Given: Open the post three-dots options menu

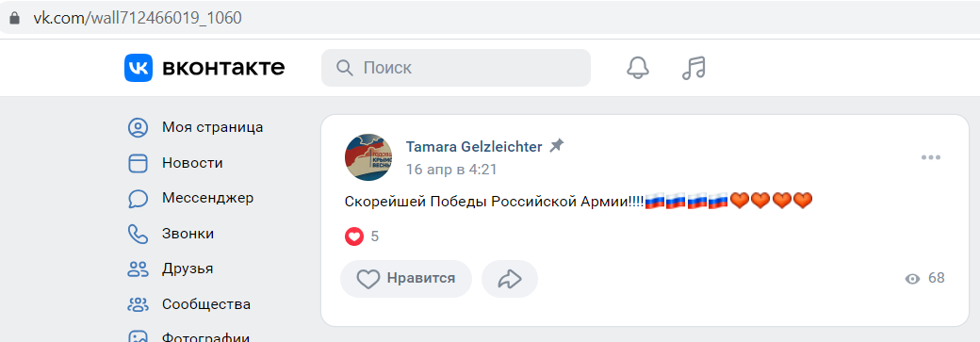Looking at the screenshot, I should [931, 157].
